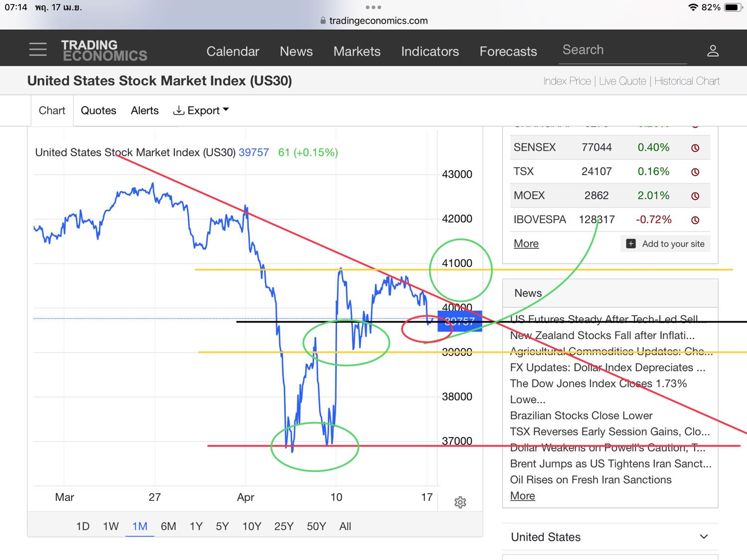Click the page title United States Stock Market Index
Image resolution: width=747 pixels, height=560 pixels.
(x=159, y=81)
